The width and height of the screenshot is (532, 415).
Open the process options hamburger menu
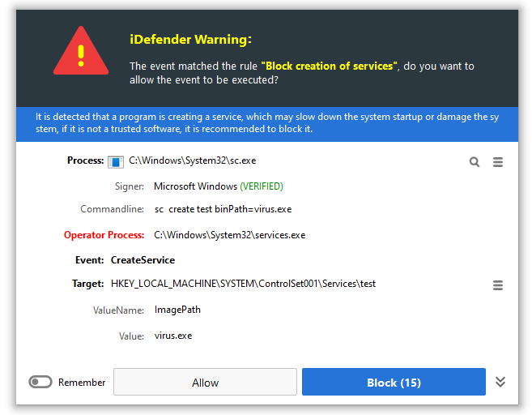pos(498,162)
